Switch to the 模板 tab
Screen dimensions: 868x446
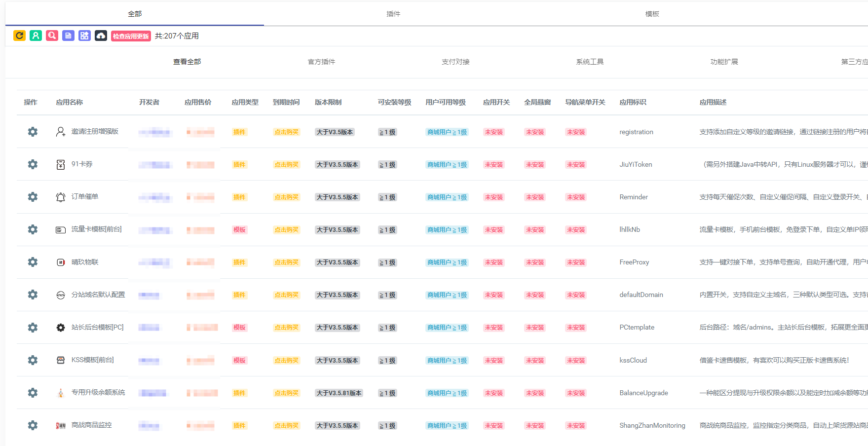652,14
